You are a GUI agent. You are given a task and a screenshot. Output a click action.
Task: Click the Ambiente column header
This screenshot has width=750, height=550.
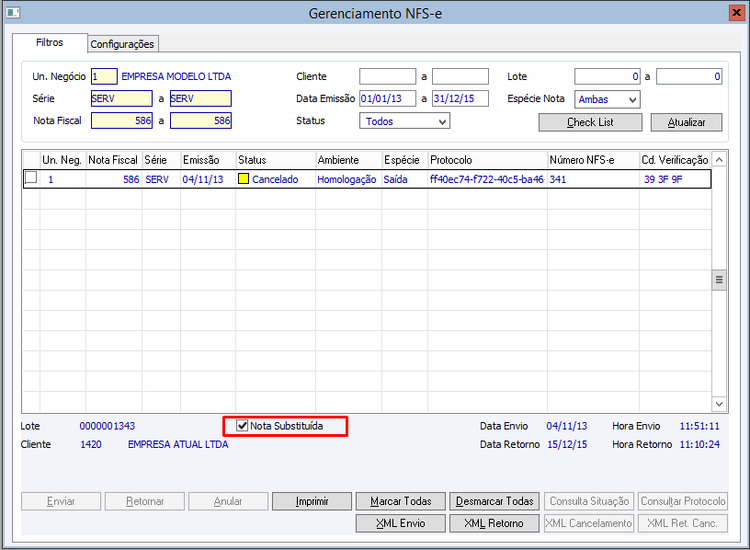point(349,160)
